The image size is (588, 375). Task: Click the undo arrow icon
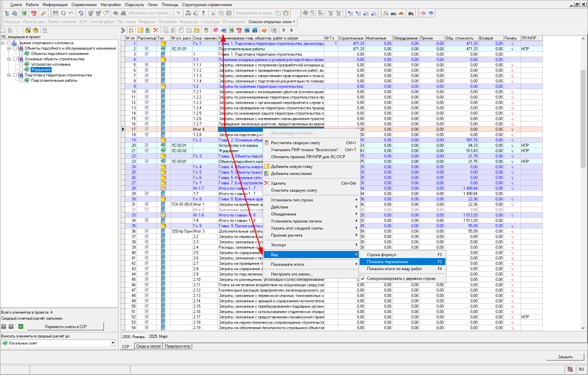(71, 13)
